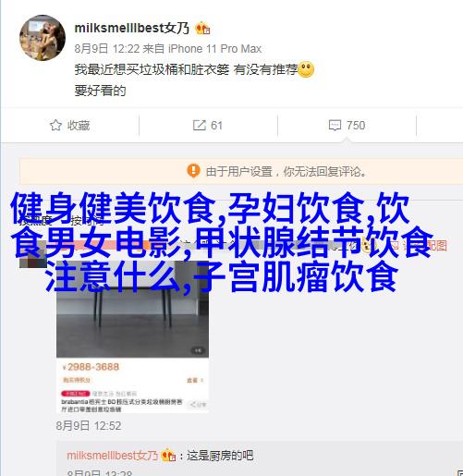The image size is (463, 476).
Task: Open the poster's round profile avatar
Action: [x=43, y=38]
